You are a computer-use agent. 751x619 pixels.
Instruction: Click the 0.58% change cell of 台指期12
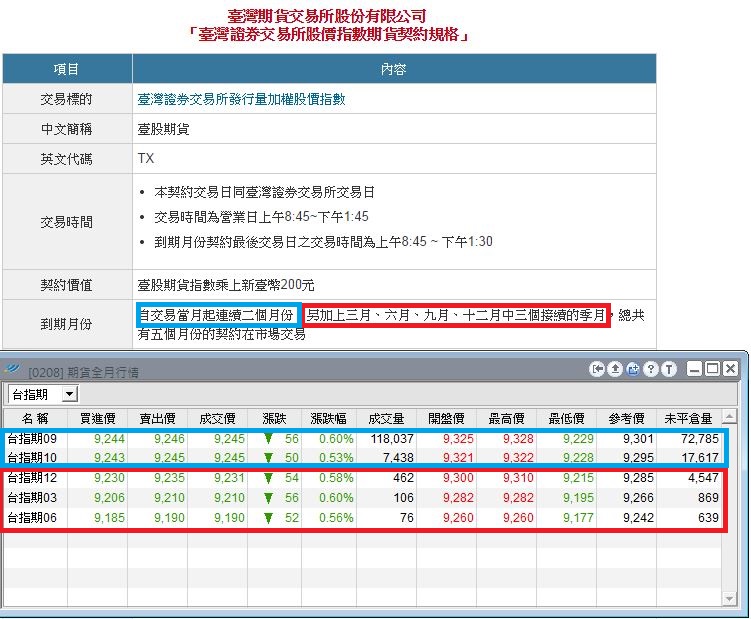(x=336, y=478)
